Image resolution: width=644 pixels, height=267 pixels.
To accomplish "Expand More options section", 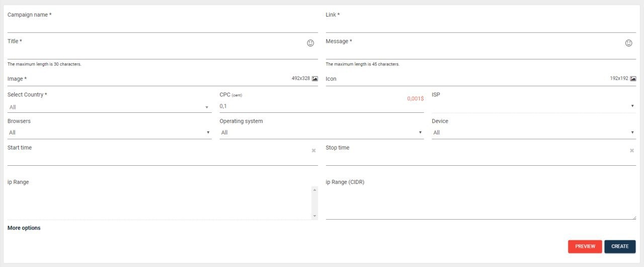I will coord(24,228).
